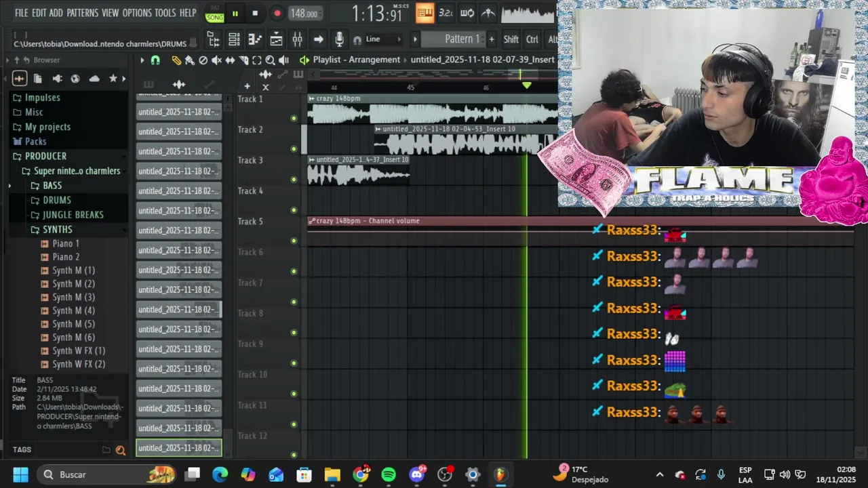Select the Paint brush tool in Playlist
The width and height of the screenshot is (868, 488).
(x=190, y=60)
